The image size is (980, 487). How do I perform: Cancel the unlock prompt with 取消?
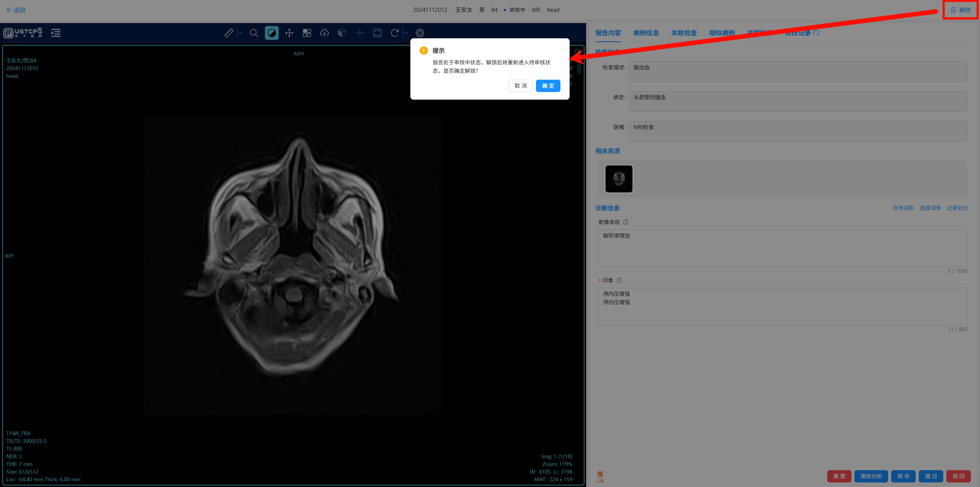pyautogui.click(x=520, y=86)
